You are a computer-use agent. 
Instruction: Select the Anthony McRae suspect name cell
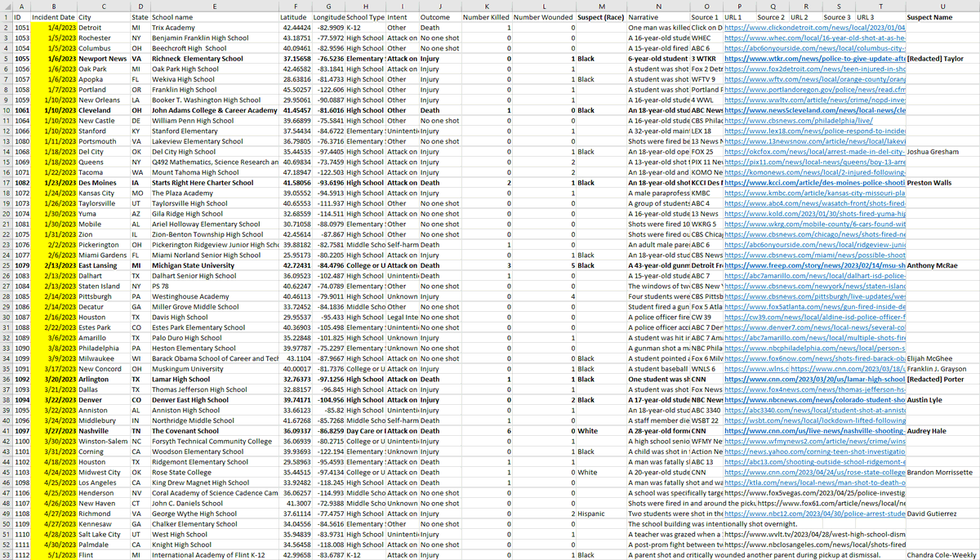click(x=942, y=266)
